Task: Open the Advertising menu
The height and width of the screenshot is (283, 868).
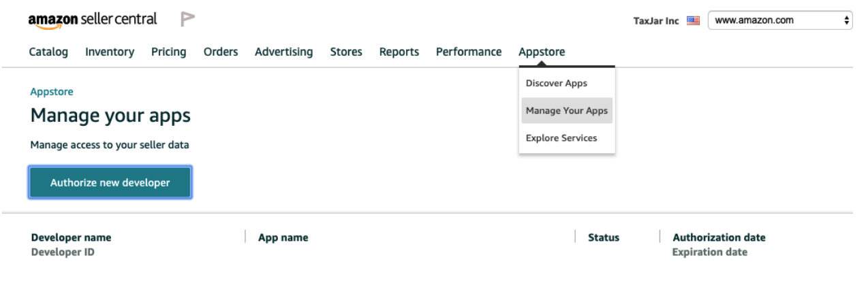Action: (x=284, y=52)
